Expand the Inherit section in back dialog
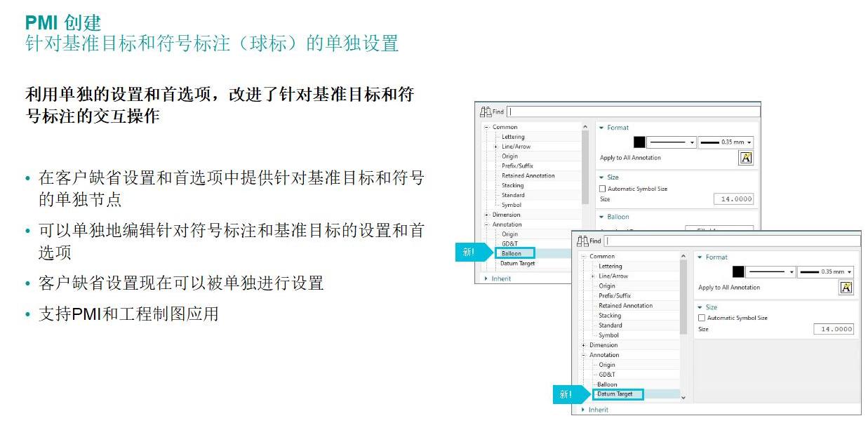The height and width of the screenshot is (430, 868). click(486, 278)
